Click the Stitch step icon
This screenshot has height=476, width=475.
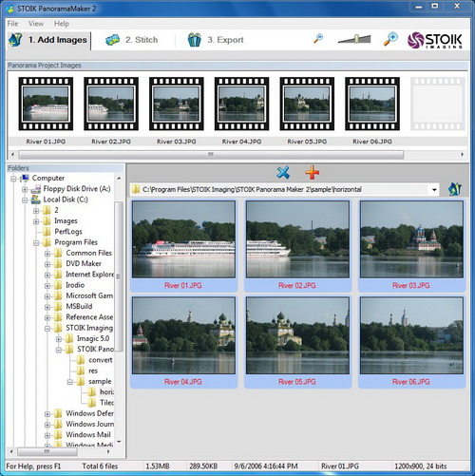pos(112,40)
